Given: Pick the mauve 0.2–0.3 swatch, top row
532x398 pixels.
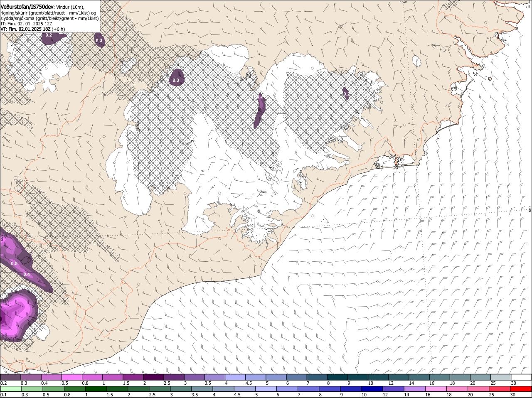Looking at the screenshot, I should (10, 377).
